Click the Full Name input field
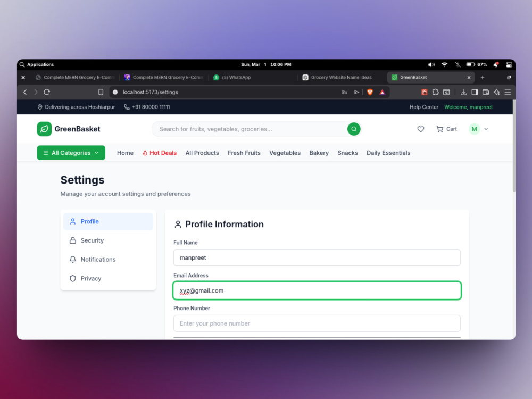532x399 pixels. coord(317,257)
